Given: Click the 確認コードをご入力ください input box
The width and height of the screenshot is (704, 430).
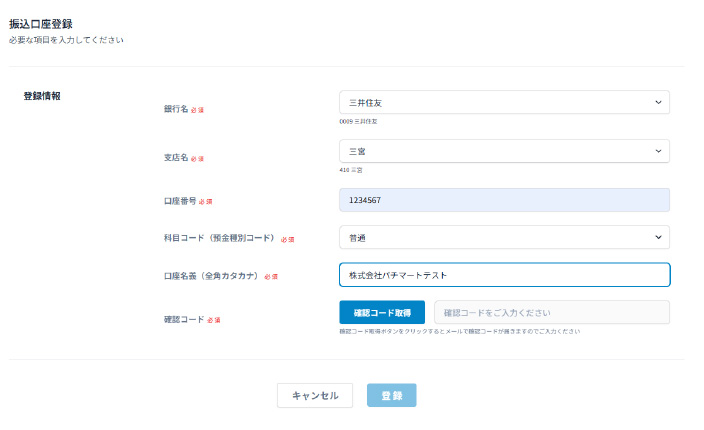Looking at the screenshot, I should coord(551,313).
